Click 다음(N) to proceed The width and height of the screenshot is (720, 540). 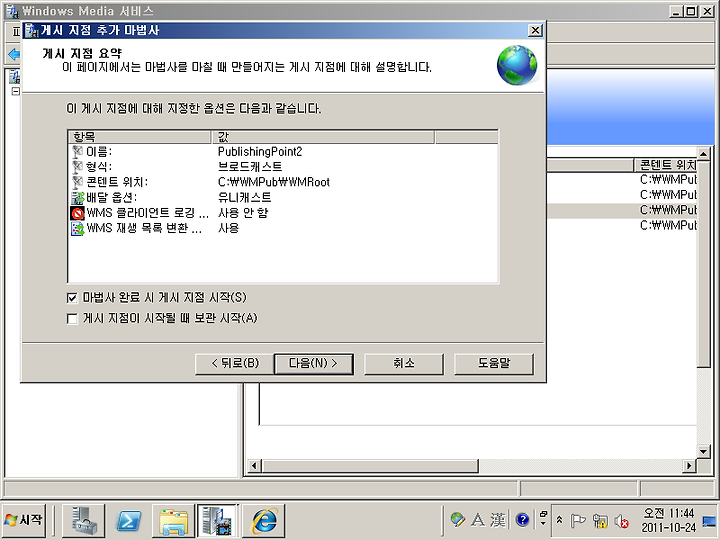pos(314,364)
